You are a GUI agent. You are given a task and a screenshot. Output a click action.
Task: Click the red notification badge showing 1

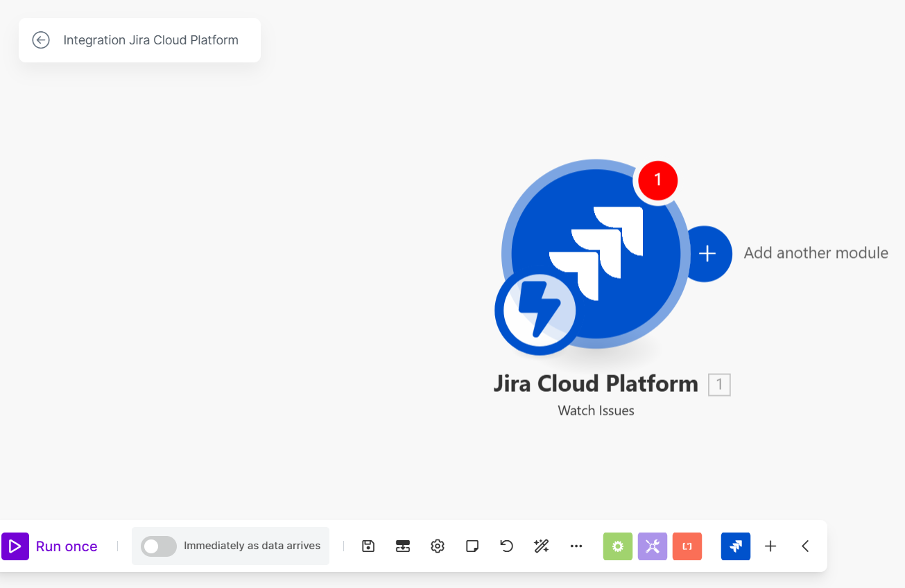point(657,180)
